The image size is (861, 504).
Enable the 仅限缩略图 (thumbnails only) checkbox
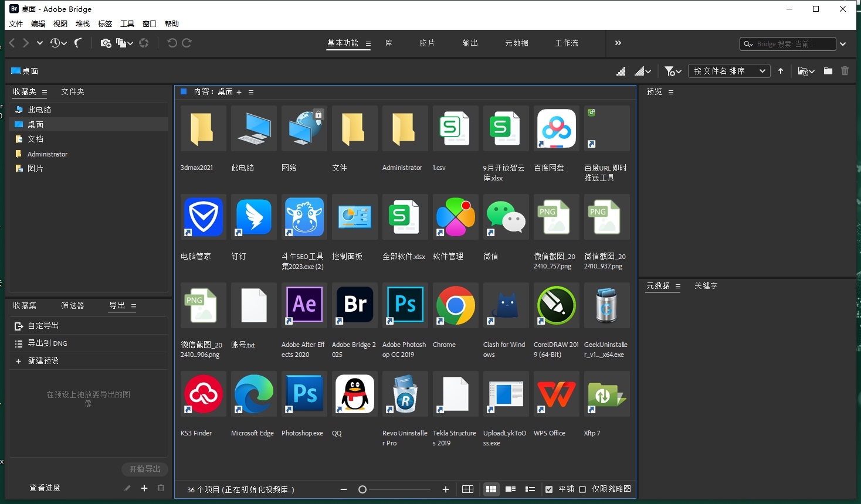(581, 489)
